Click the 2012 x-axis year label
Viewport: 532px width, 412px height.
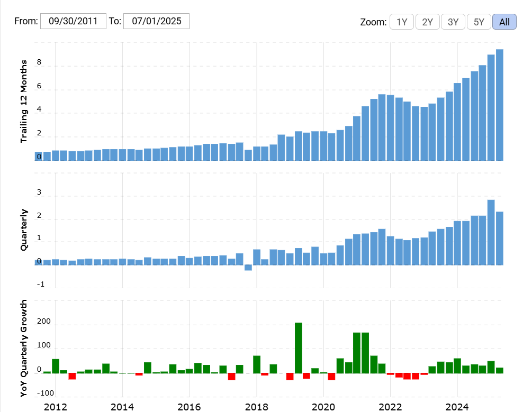click(55, 406)
